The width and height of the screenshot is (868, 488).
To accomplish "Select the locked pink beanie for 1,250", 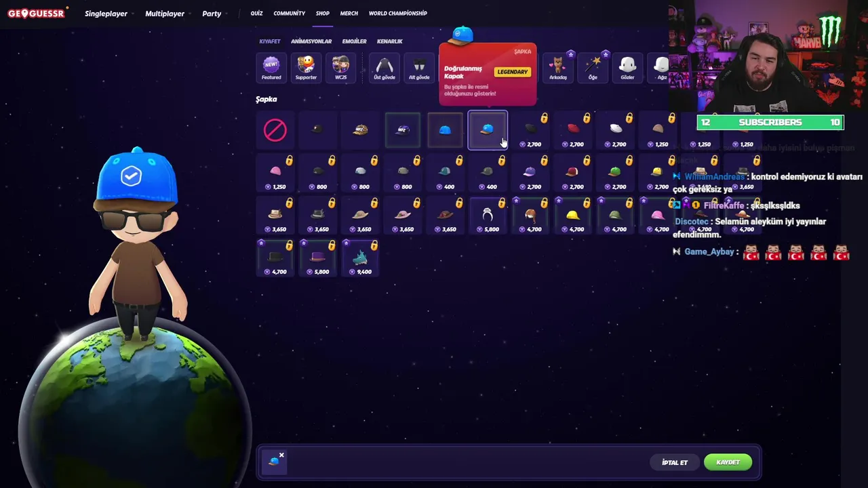I will click(x=275, y=173).
